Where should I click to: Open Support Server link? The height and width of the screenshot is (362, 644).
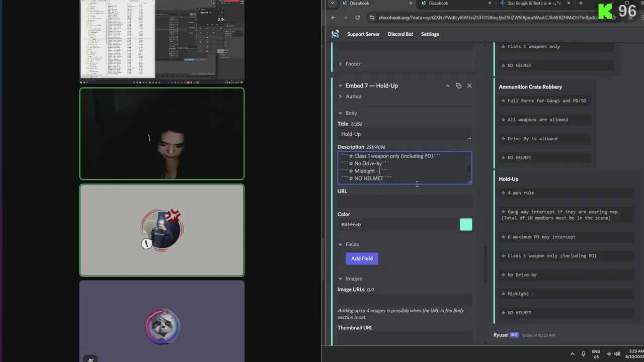pos(363,34)
